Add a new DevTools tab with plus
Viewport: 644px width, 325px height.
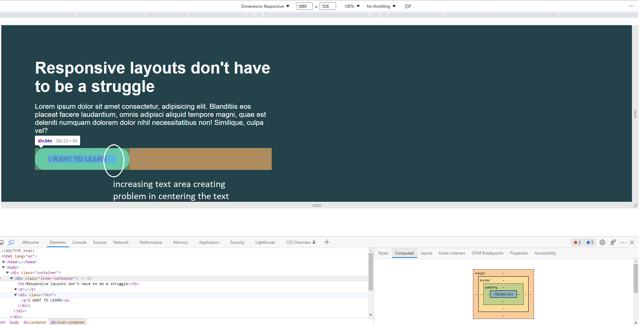[327, 242]
